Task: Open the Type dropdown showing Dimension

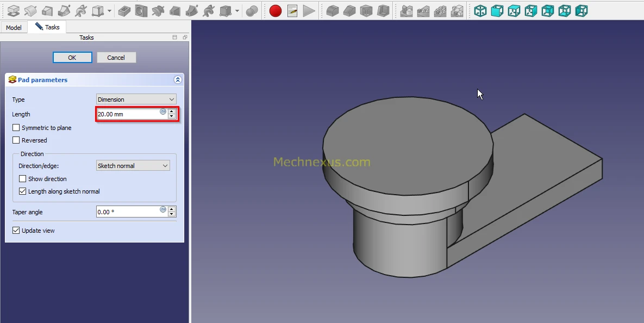Action: (x=136, y=100)
